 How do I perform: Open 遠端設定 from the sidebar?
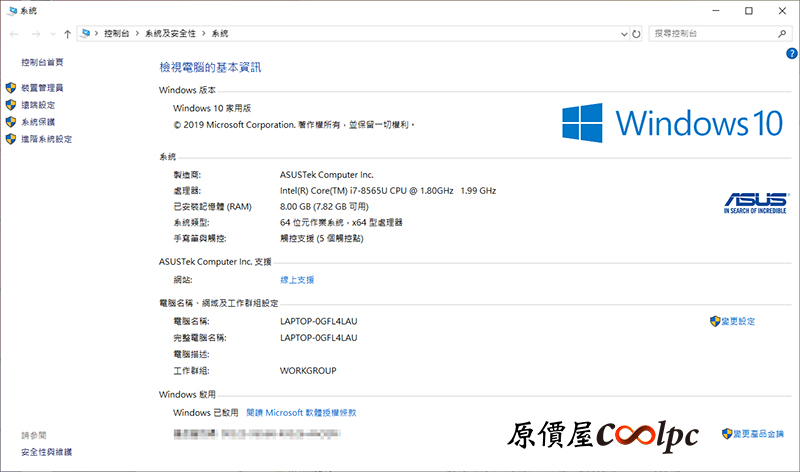tap(38, 105)
